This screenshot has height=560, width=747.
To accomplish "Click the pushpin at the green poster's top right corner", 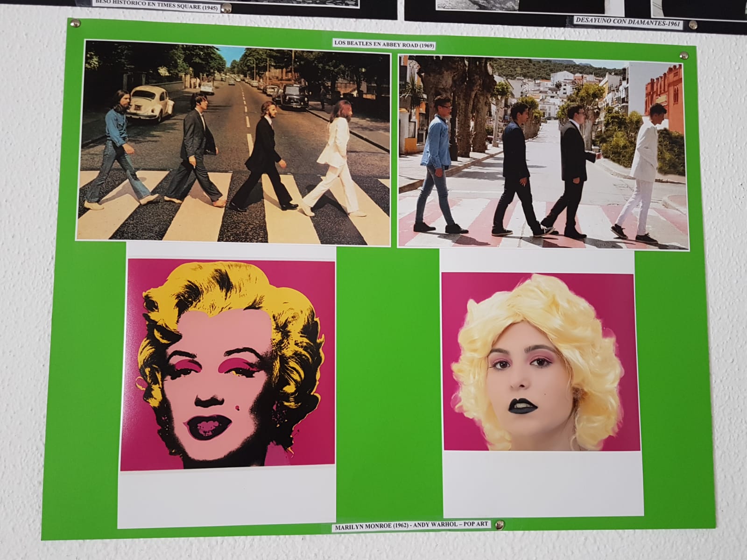I will (x=684, y=56).
